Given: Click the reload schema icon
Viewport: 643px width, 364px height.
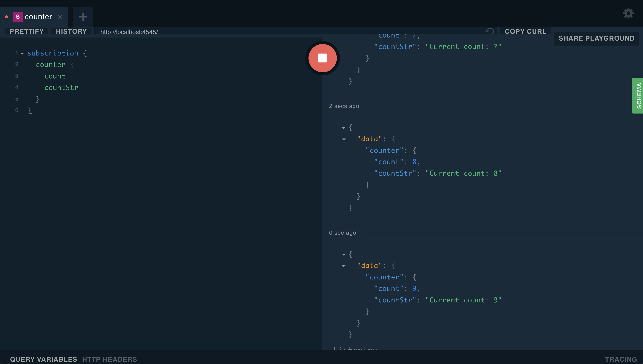Looking at the screenshot, I should tap(490, 31).
